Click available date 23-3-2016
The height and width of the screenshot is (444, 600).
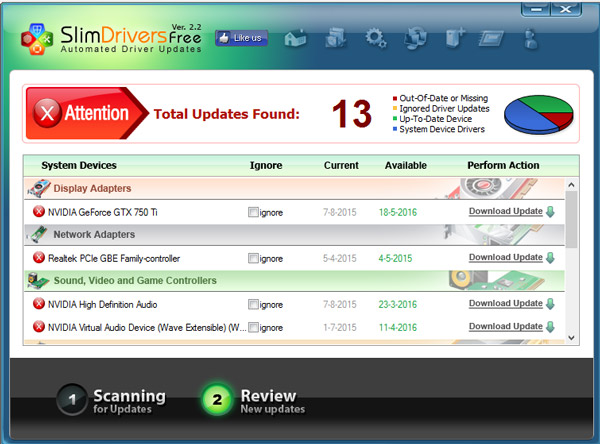[x=398, y=304]
